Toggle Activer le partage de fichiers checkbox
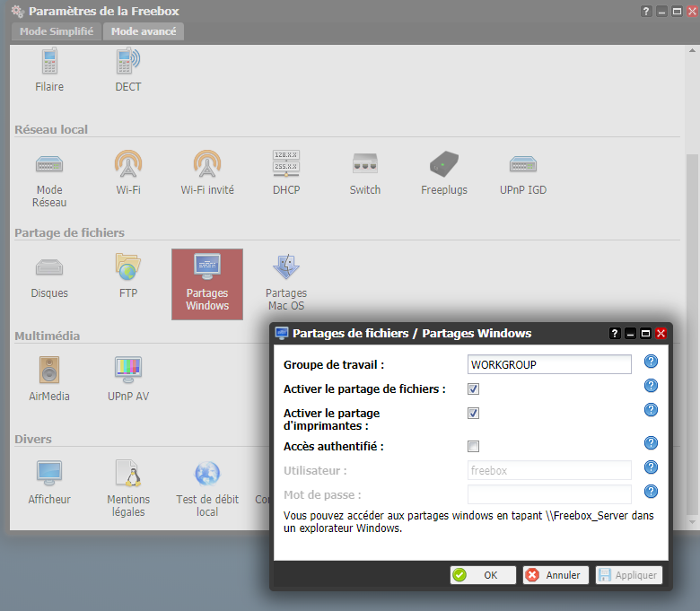 tap(473, 388)
